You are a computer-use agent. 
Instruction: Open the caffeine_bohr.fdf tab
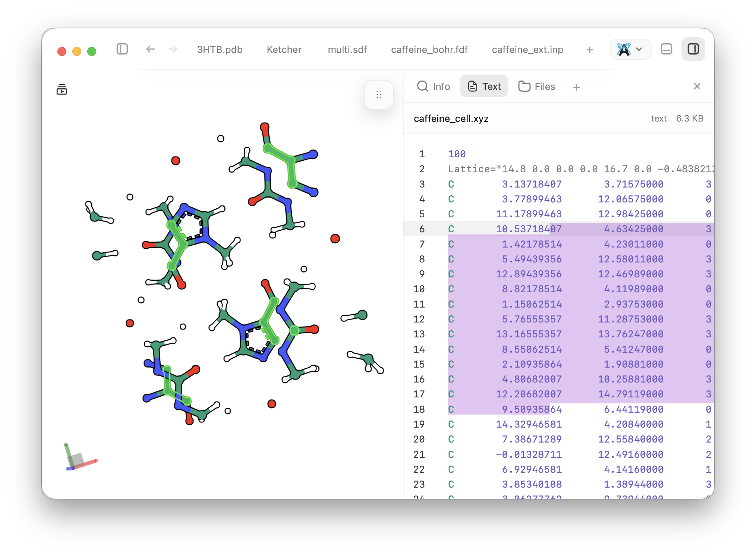(x=429, y=50)
